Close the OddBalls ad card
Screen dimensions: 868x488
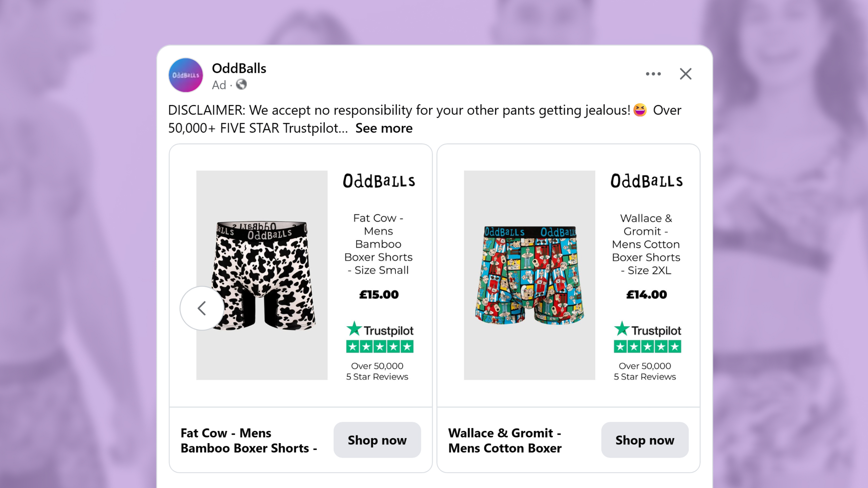point(685,74)
